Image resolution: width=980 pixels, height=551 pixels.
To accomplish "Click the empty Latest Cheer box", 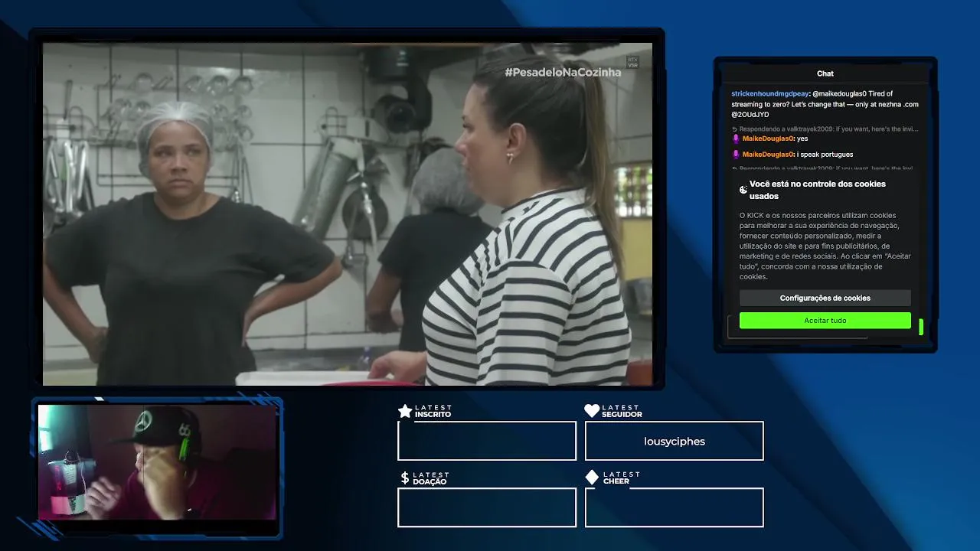I will coord(675,507).
